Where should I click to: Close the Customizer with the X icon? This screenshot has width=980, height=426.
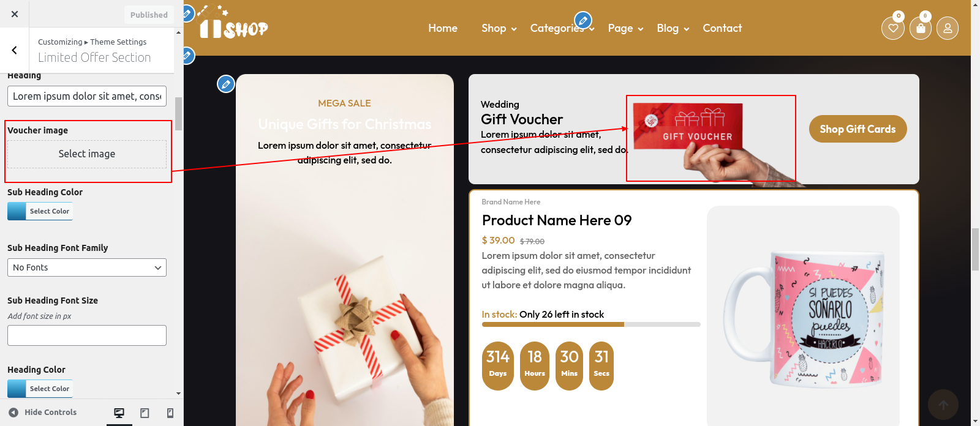15,14
